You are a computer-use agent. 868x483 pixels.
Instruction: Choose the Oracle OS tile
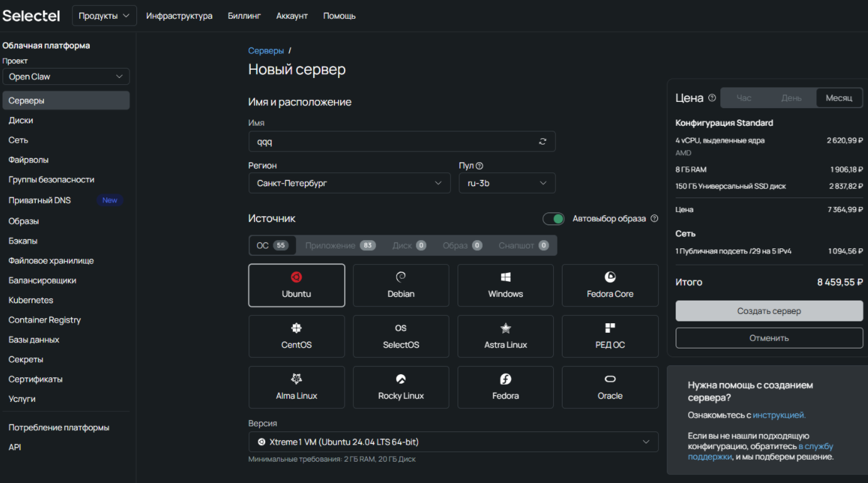tap(609, 387)
